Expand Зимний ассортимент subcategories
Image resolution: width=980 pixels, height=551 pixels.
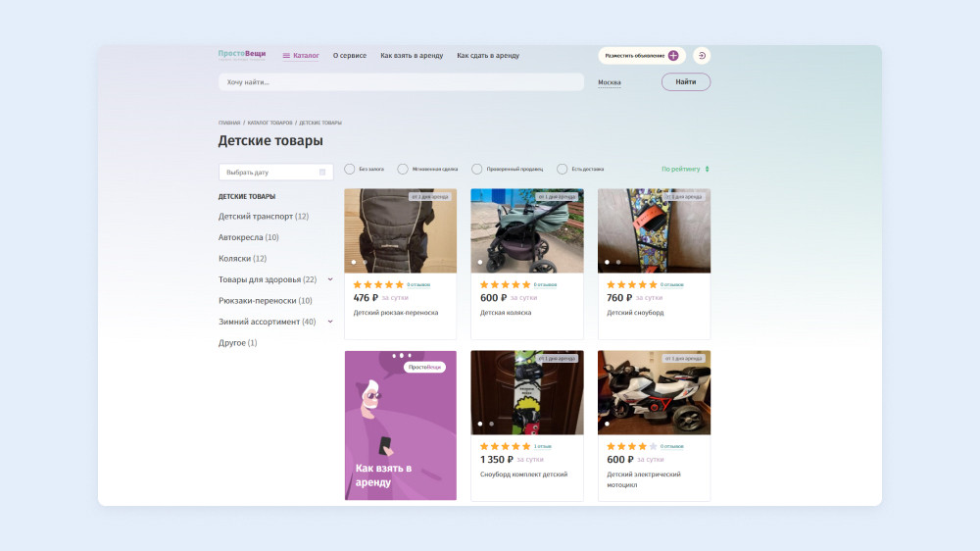point(330,322)
